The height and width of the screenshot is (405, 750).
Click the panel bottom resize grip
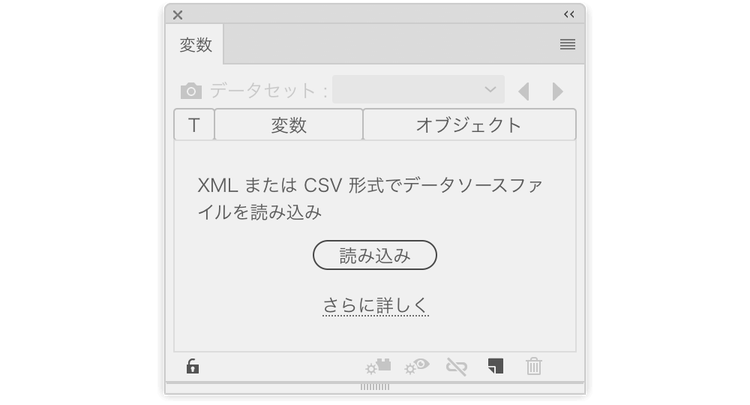coord(375,387)
